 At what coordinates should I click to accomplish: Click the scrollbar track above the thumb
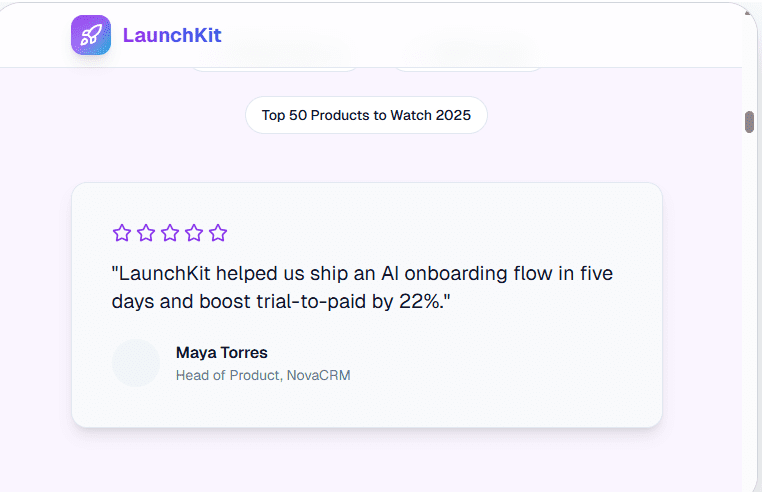click(749, 60)
